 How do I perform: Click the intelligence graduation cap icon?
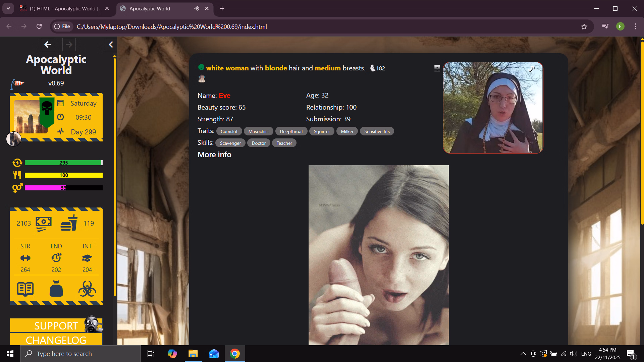point(87,258)
